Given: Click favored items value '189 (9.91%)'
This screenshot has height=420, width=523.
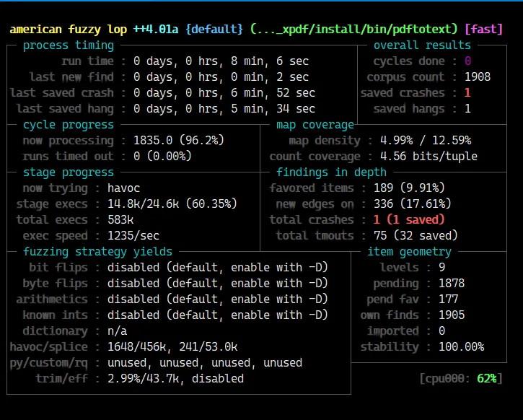Looking at the screenshot, I should coord(409,188).
